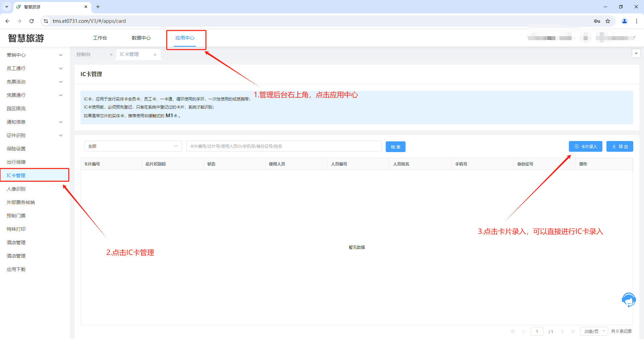Click the 导出 export button
Screen dimensions: 644x339
(620, 146)
